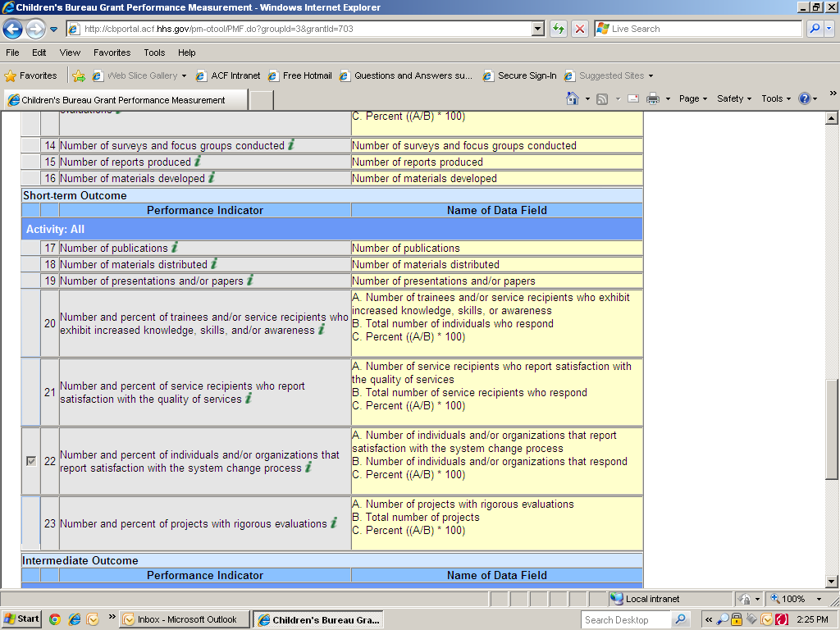
Task: Click the Add to Favorites Bar star icon
Action: click(x=79, y=76)
